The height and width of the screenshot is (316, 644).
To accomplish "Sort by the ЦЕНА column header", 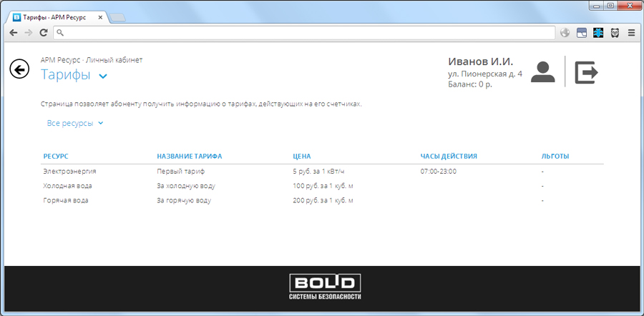I will coord(302,156).
